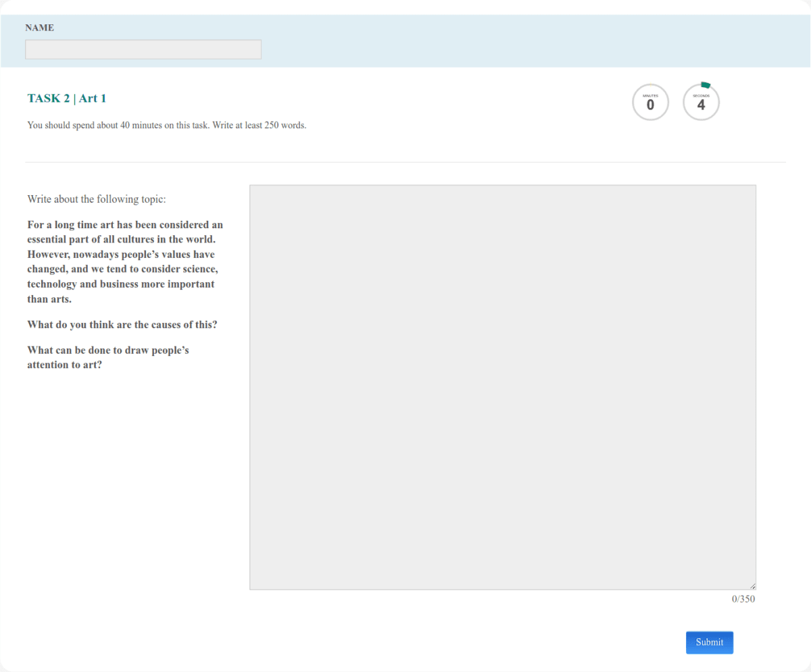Click the green flag marker on the seconds timer

coord(706,84)
